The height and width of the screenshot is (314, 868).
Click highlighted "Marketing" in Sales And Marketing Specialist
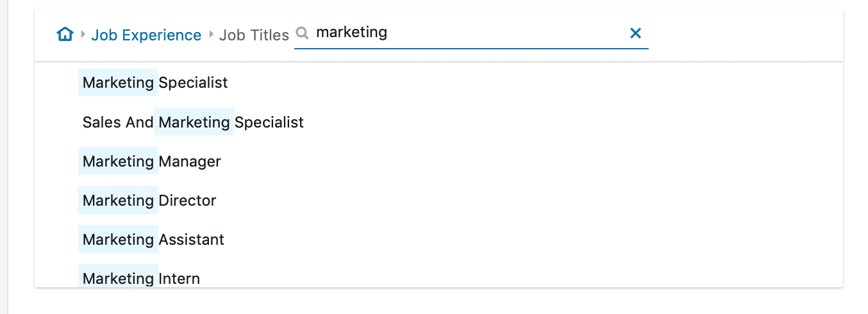[x=194, y=122]
